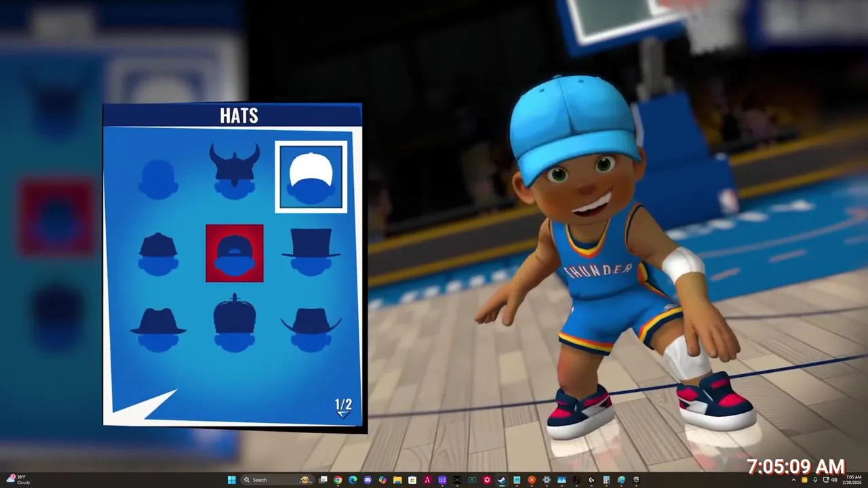Open the volume speaker tray icon
This screenshot has width=868, height=488.
pyautogui.click(x=834, y=480)
